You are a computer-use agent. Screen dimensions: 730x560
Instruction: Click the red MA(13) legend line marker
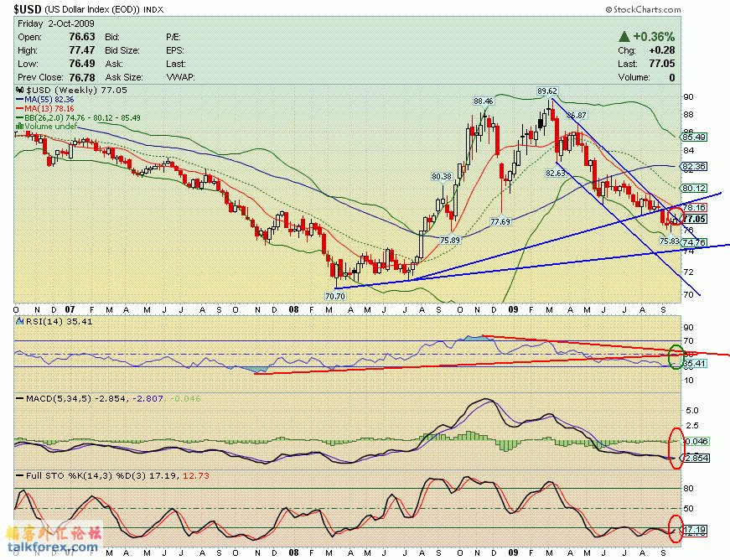(x=20, y=108)
